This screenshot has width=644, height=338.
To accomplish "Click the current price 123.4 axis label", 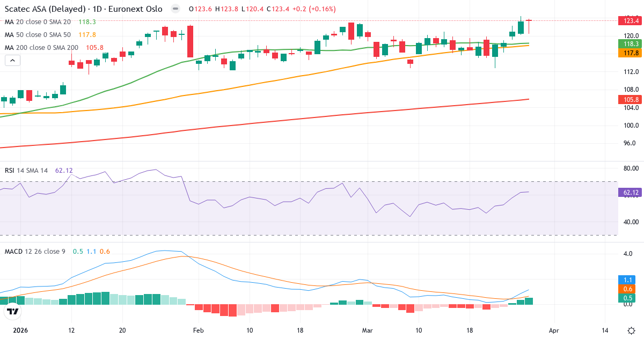I will [631, 21].
